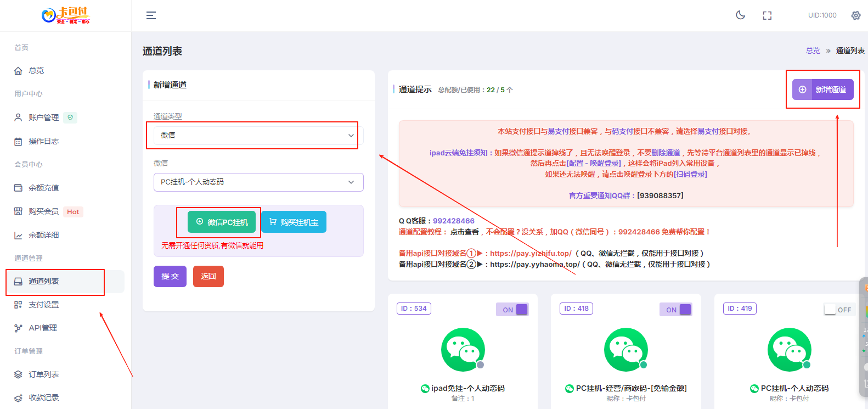
Task: Disable the channel ID 418 toggle
Action: click(675, 310)
